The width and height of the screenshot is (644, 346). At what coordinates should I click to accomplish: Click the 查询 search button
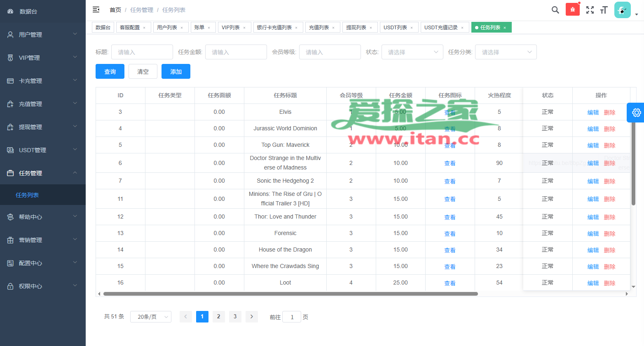click(x=110, y=71)
